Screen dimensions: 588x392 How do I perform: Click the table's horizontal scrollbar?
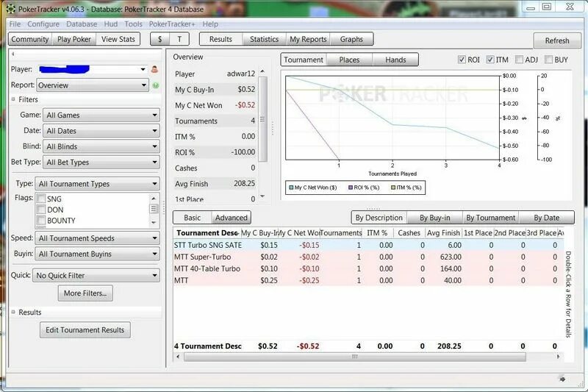[354, 357]
